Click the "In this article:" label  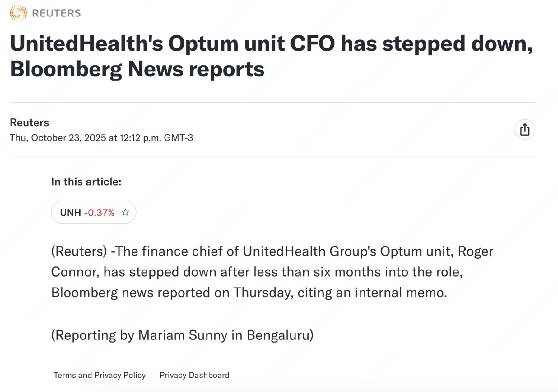coord(86,182)
